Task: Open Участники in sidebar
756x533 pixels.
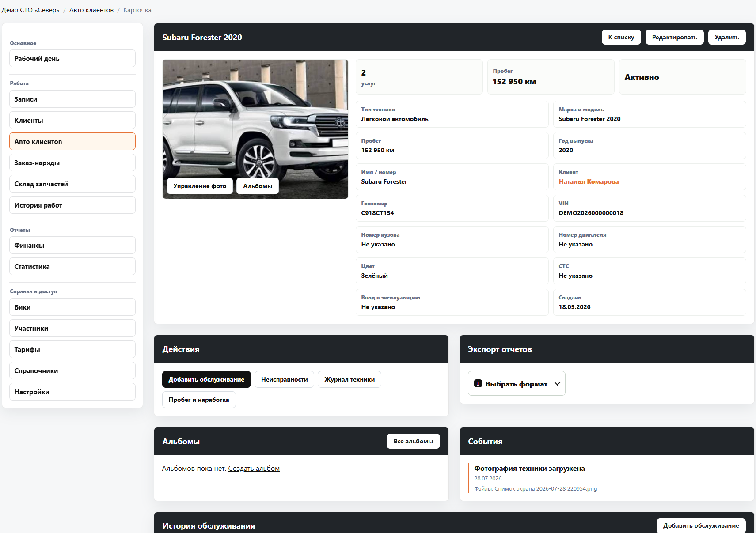Action: (x=72, y=328)
